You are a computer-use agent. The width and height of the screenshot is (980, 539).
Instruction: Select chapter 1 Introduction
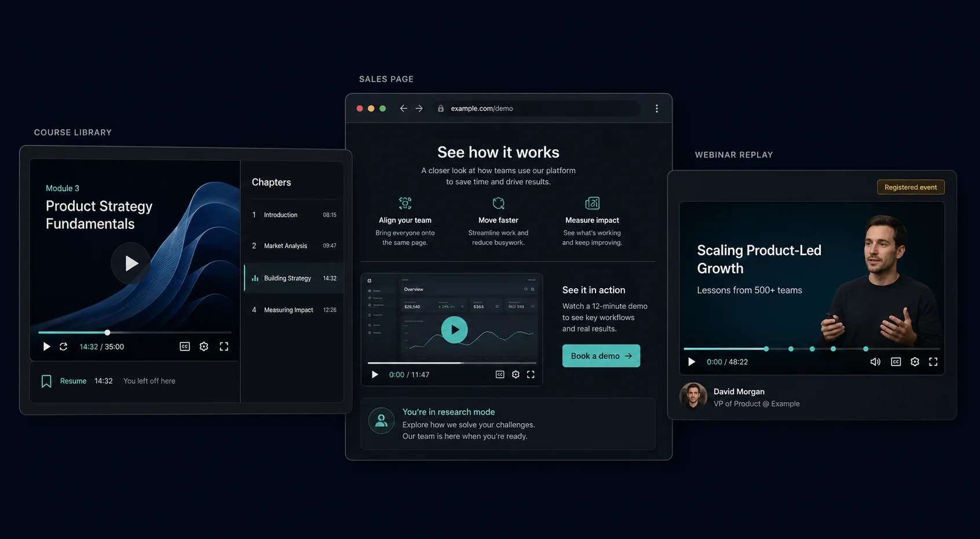point(294,215)
